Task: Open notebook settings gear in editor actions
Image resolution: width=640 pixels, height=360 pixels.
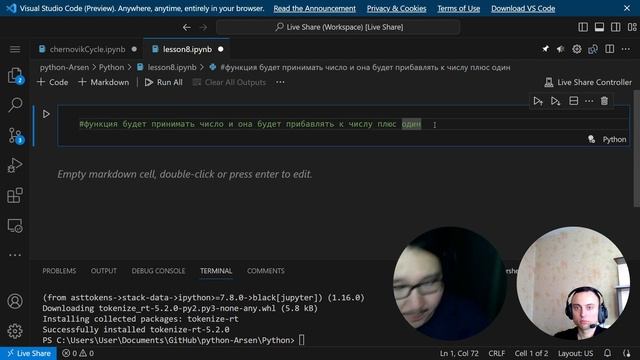Action: tap(576, 49)
